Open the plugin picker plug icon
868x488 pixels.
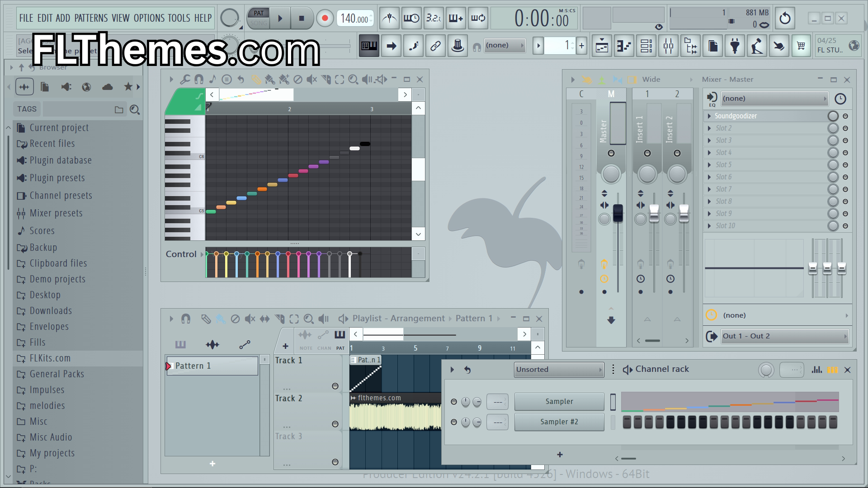click(x=735, y=46)
